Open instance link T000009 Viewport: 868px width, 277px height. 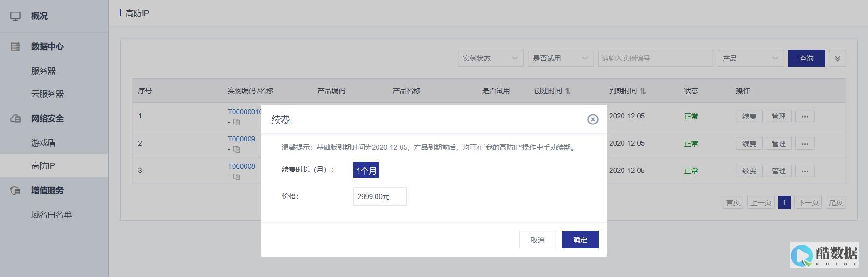(241, 139)
